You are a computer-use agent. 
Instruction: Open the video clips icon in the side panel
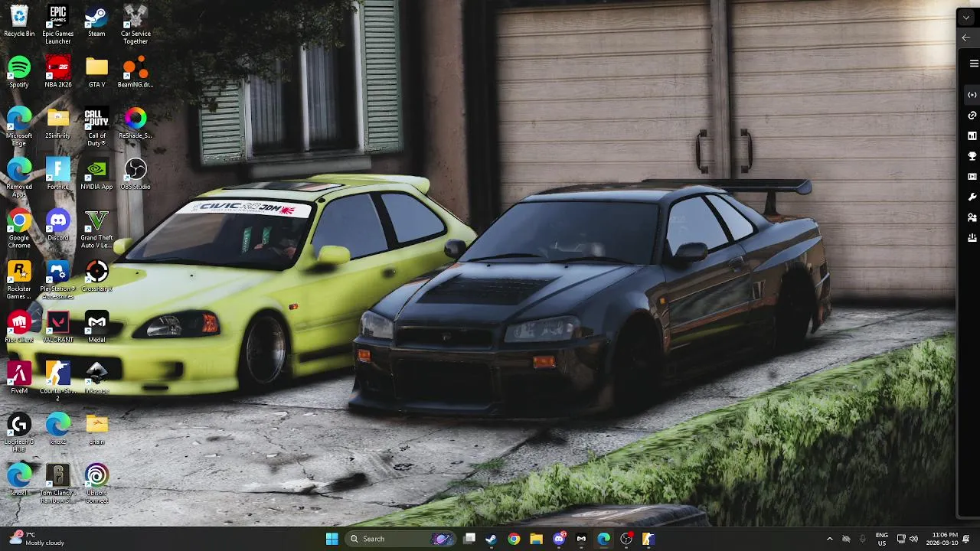click(x=972, y=177)
